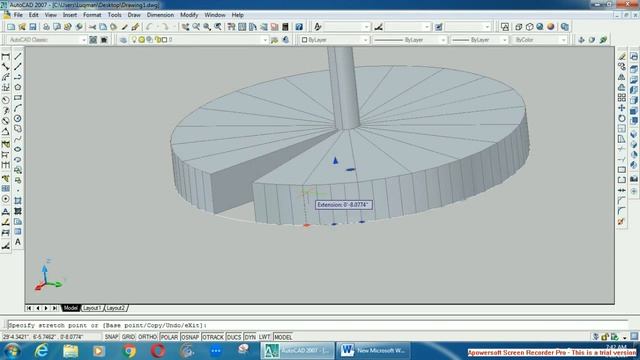
Task: Toggle POLAR tracking in status bar
Action: pyautogui.click(x=169, y=337)
